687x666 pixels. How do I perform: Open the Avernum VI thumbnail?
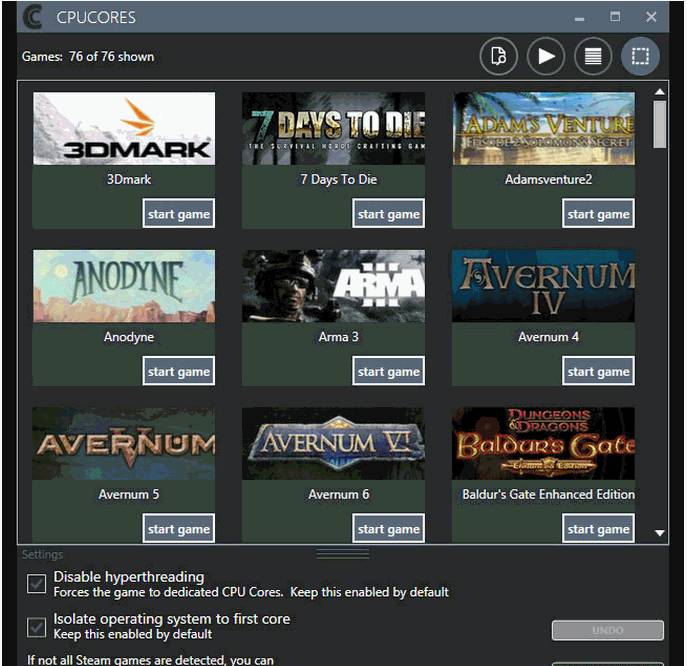click(333, 443)
